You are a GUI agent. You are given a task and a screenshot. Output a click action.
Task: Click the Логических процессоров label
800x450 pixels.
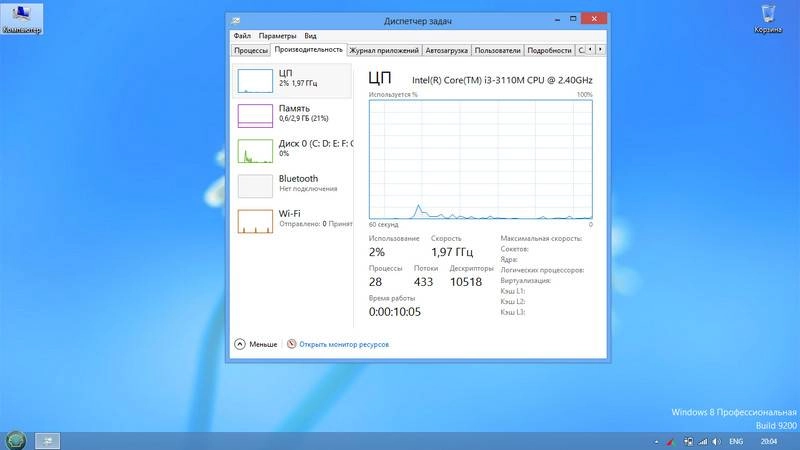tap(542, 270)
